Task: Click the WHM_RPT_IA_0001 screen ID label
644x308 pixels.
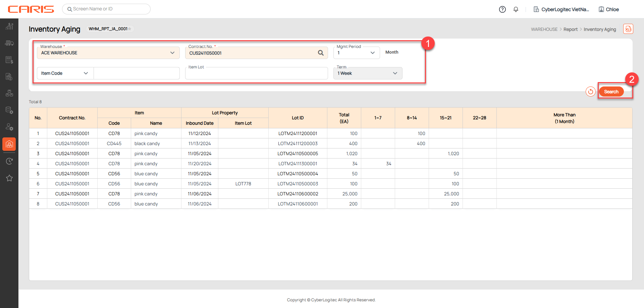Action: click(x=108, y=29)
